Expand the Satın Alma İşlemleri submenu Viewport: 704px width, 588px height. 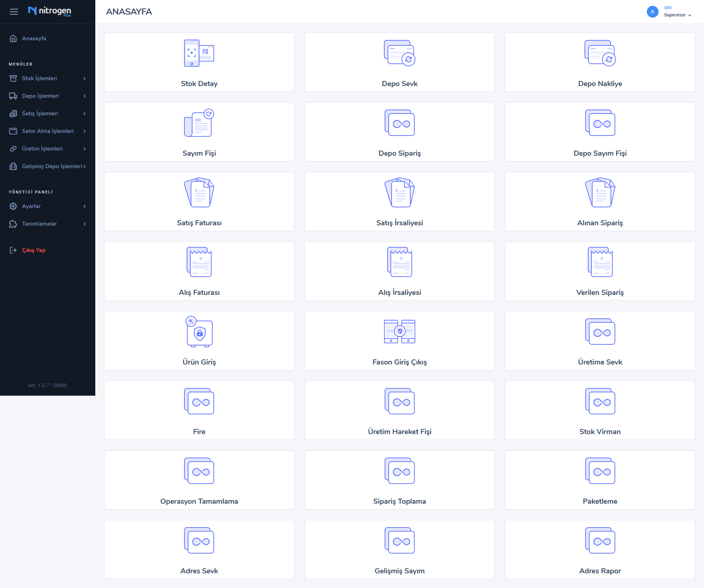pyautogui.click(x=48, y=131)
